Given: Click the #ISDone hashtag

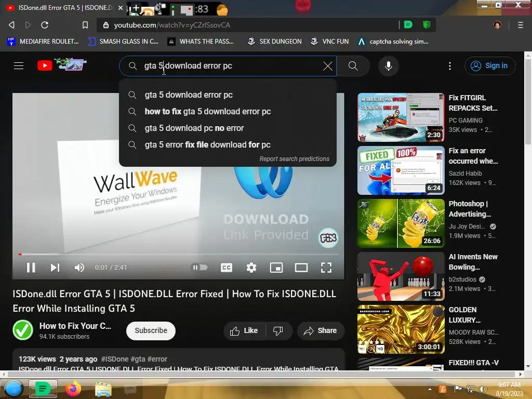Looking at the screenshot, I should 115,359.
